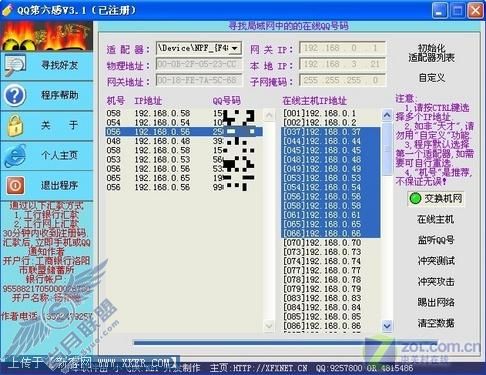Click the red power icon for 退出程序
Viewport: 486px width, 375px height.
click(x=15, y=185)
